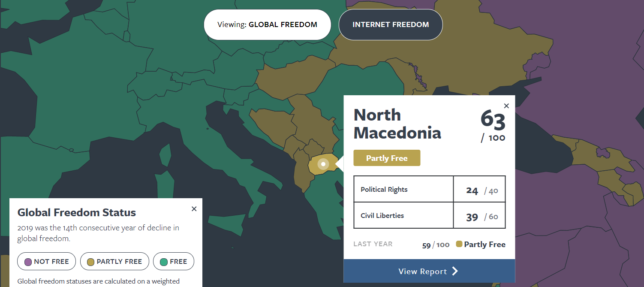The width and height of the screenshot is (644, 287).
Task: Toggle the PARTLY FREE filter pill
Action: click(x=114, y=262)
